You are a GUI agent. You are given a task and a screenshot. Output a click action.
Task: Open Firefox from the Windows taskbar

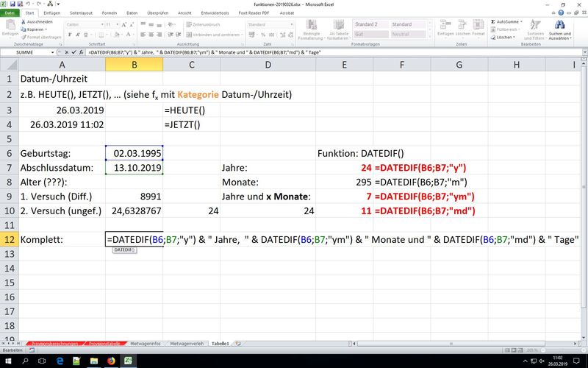point(111,361)
